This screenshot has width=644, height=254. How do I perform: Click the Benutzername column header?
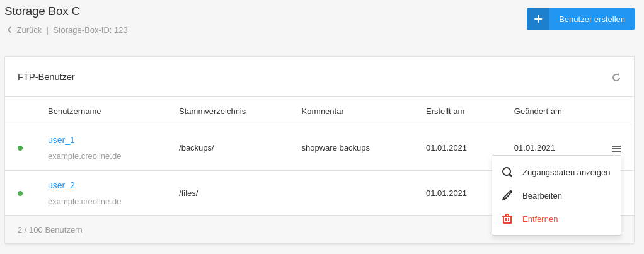click(x=74, y=111)
